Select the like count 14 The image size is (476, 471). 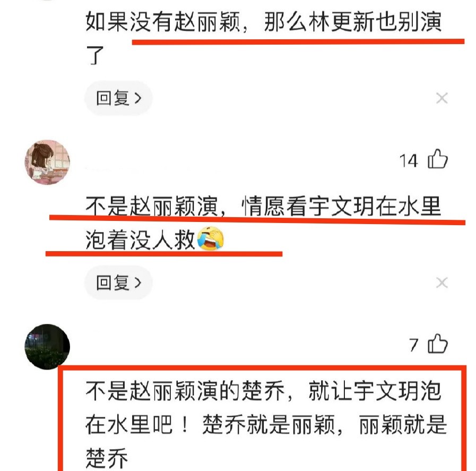tap(408, 161)
